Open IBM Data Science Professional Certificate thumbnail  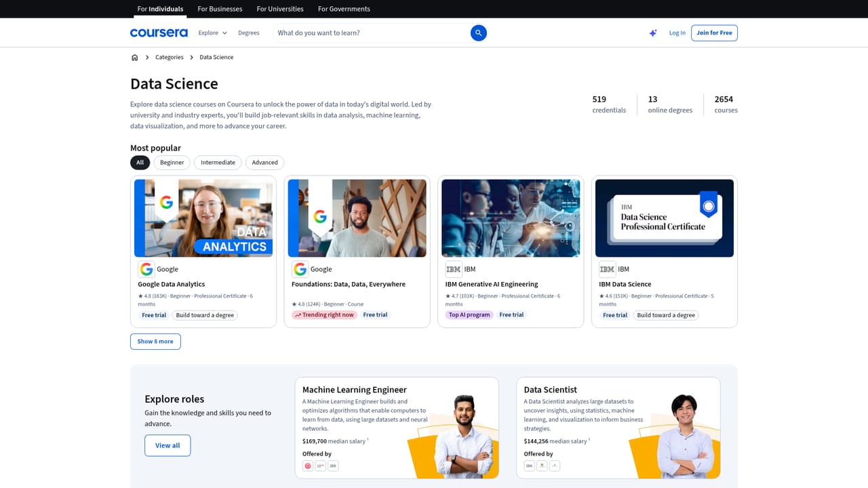coord(665,218)
